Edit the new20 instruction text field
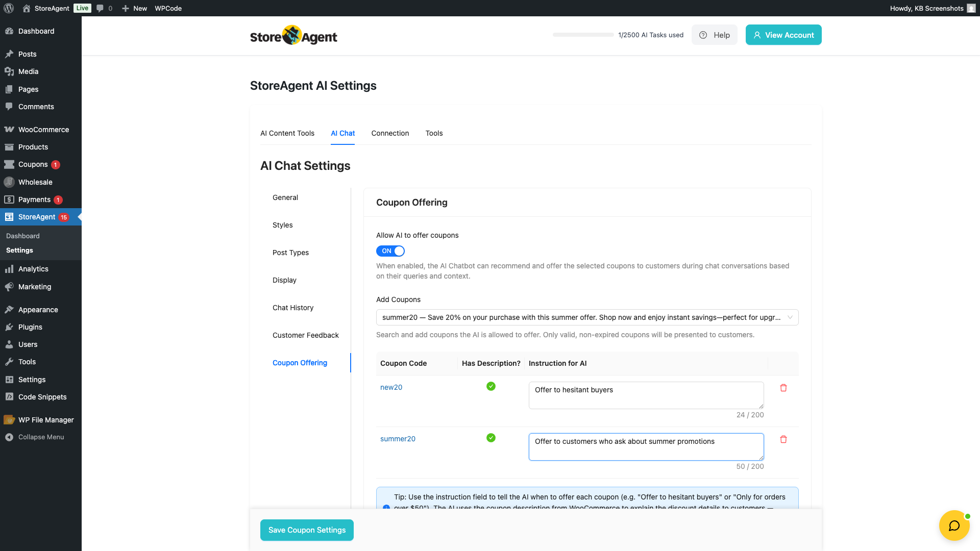This screenshot has width=980, height=551. click(x=646, y=395)
